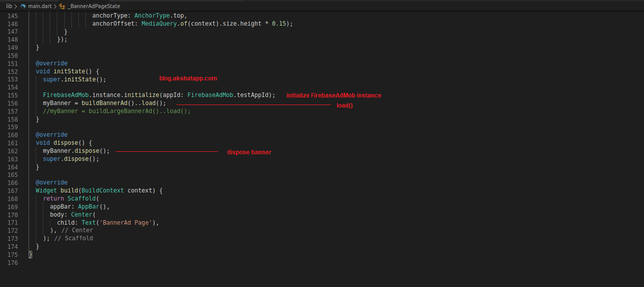Viewport: 644px width, 287px height.
Task: Click myBanner.dispose() on line 162
Action: [x=76, y=151]
